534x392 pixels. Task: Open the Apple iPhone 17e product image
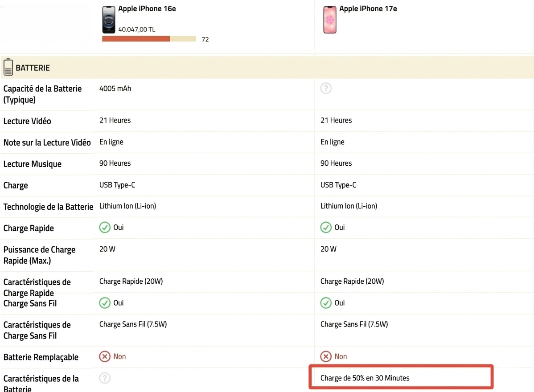(x=329, y=20)
